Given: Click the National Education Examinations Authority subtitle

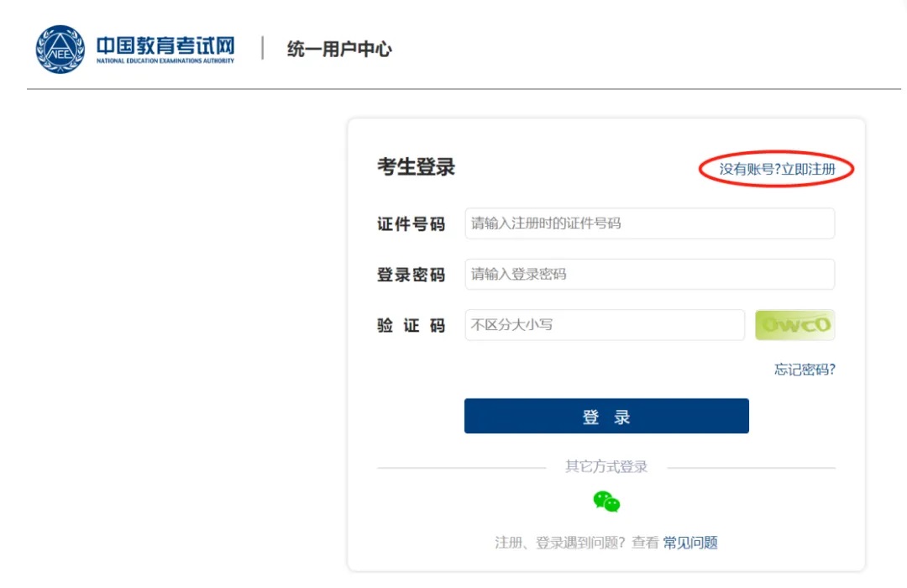Looking at the screenshot, I should [165, 61].
